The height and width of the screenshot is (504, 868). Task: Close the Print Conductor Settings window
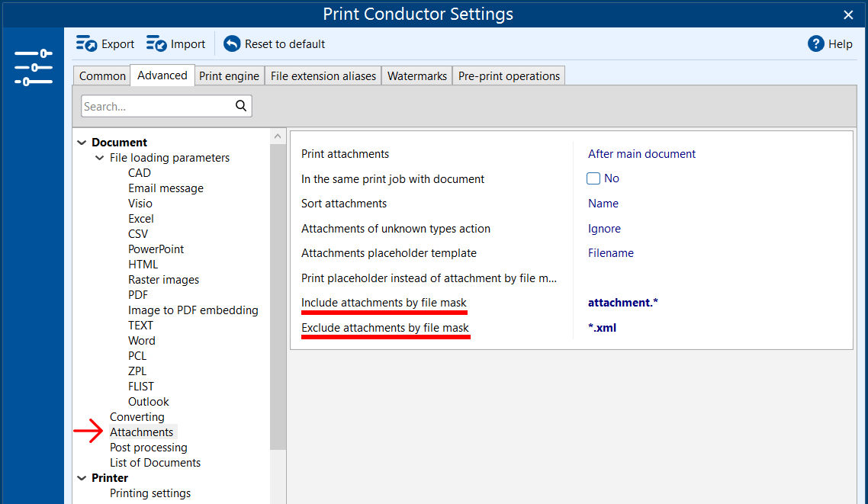pyautogui.click(x=848, y=14)
